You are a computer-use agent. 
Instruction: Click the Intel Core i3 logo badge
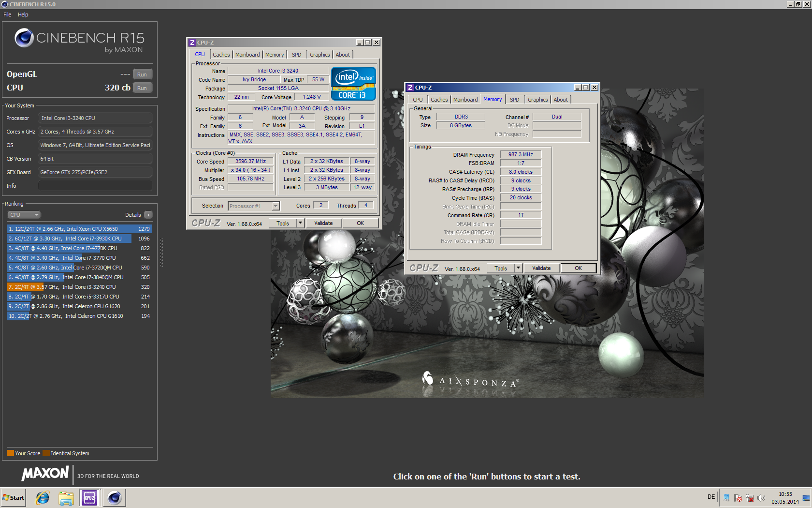tap(353, 83)
